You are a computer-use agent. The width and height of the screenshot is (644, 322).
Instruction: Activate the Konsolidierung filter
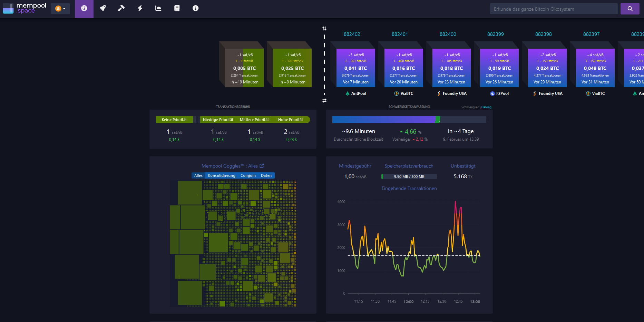pyautogui.click(x=221, y=175)
